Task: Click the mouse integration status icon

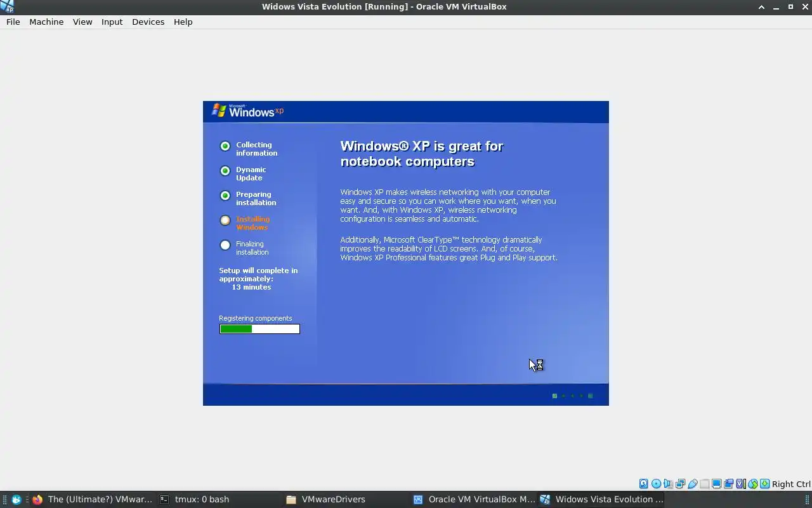Action: tap(753, 484)
